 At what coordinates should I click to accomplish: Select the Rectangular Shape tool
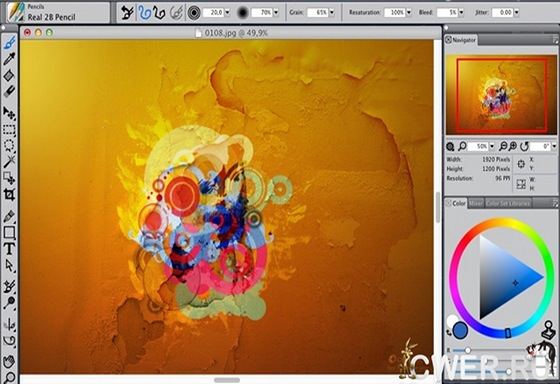pyautogui.click(x=9, y=232)
